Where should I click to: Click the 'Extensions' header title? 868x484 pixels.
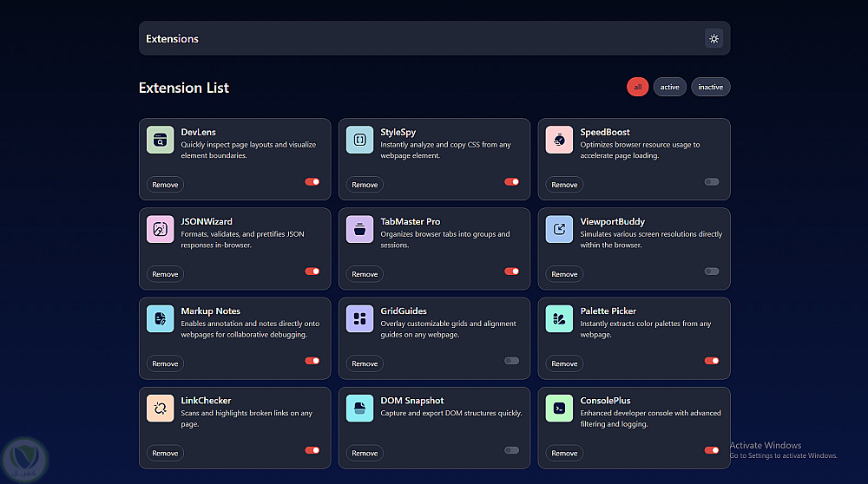(x=172, y=39)
